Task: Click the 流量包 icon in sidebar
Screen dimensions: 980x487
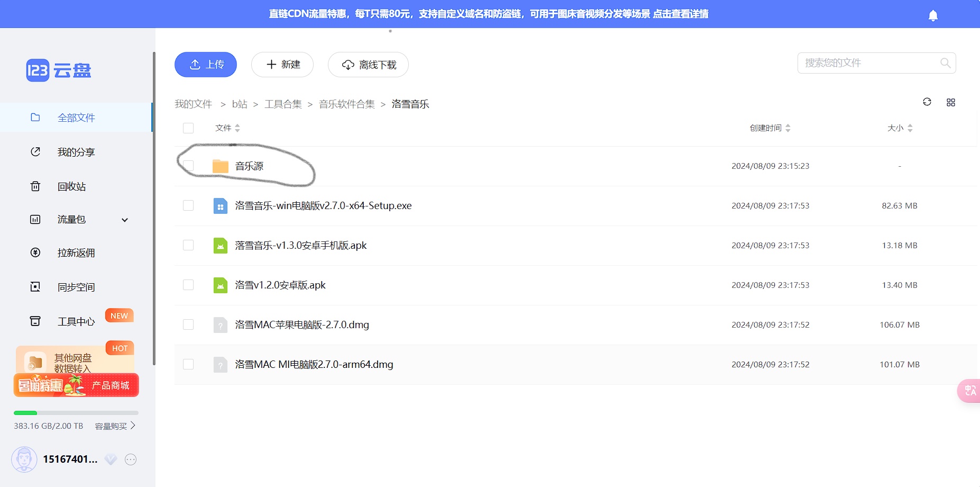Action: pos(35,219)
